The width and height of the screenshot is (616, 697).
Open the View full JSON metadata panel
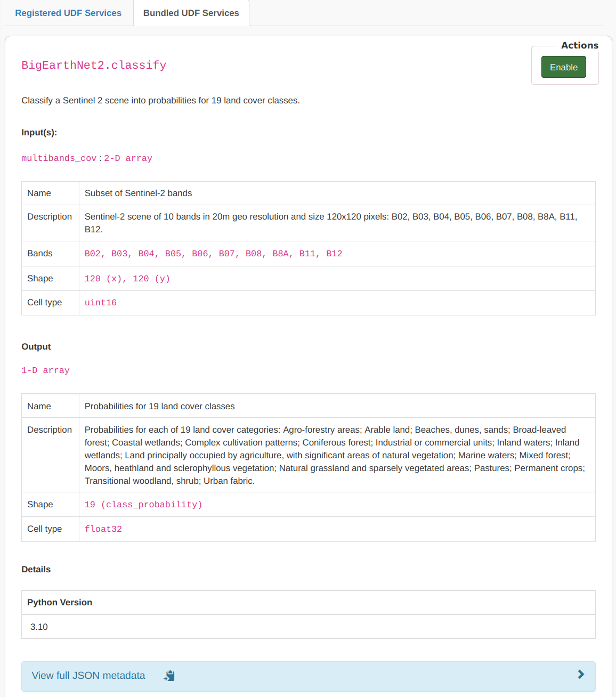pyautogui.click(x=88, y=676)
